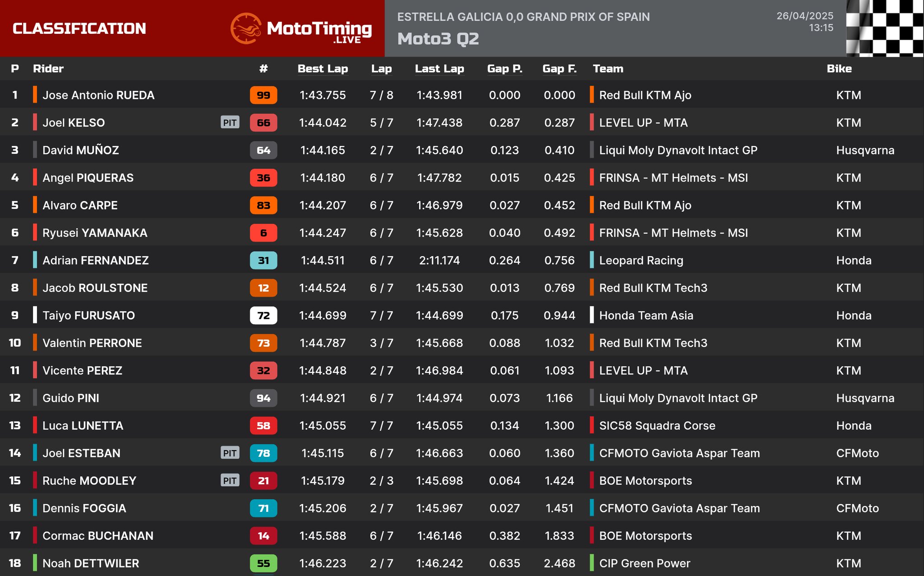Select the CLASSIFICATION header

(x=79, y=29)
